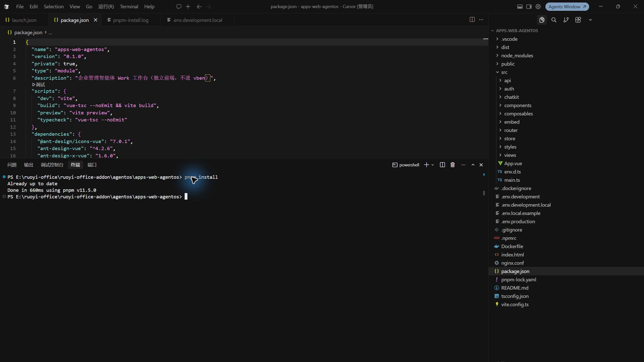Open the Search view in the sidebar
Viewport: 644px width, 362px height.
tap(554, 20)
